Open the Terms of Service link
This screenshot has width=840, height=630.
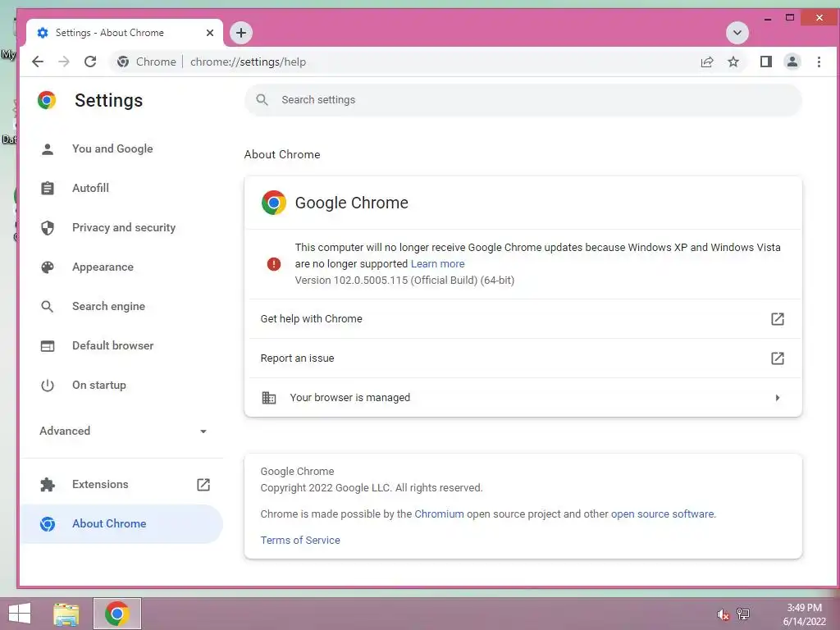coord(300,540)
